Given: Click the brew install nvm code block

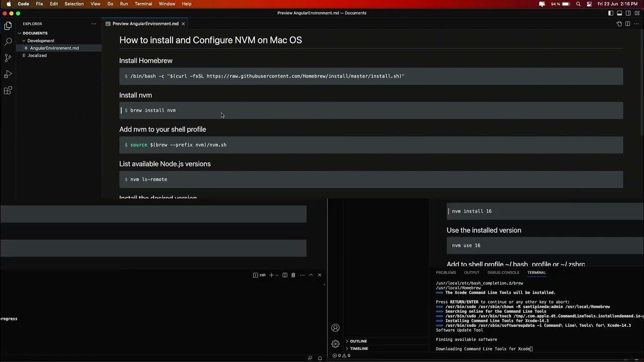Looking at the screenshot, I should [371, 111].
